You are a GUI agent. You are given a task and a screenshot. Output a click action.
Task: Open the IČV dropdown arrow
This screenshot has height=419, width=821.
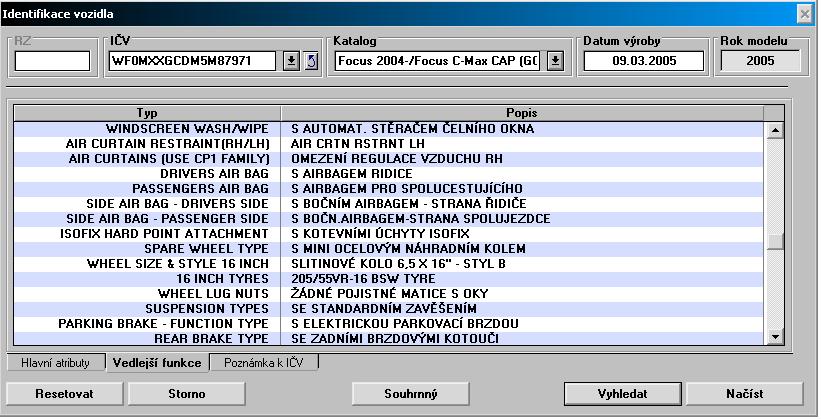point(291,61)
